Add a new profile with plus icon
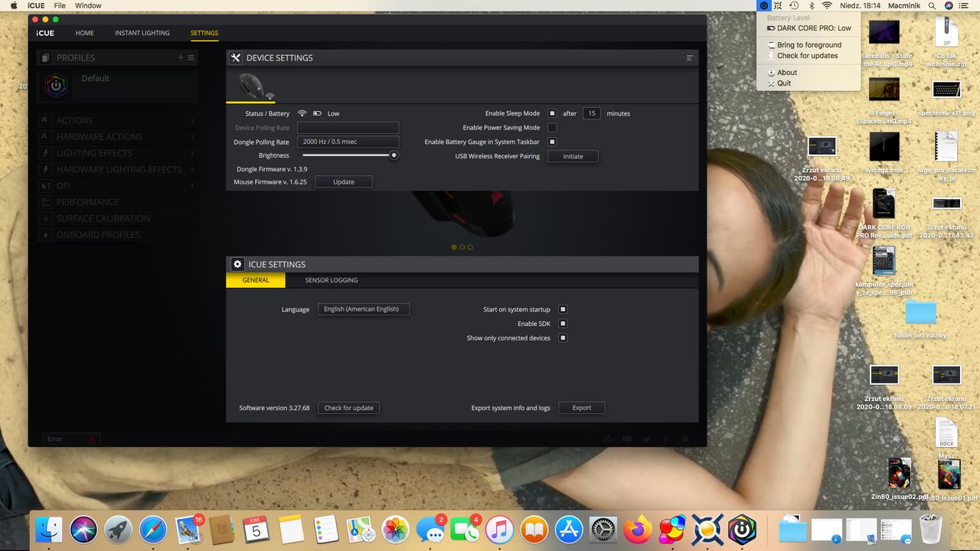 click(181, 57)
